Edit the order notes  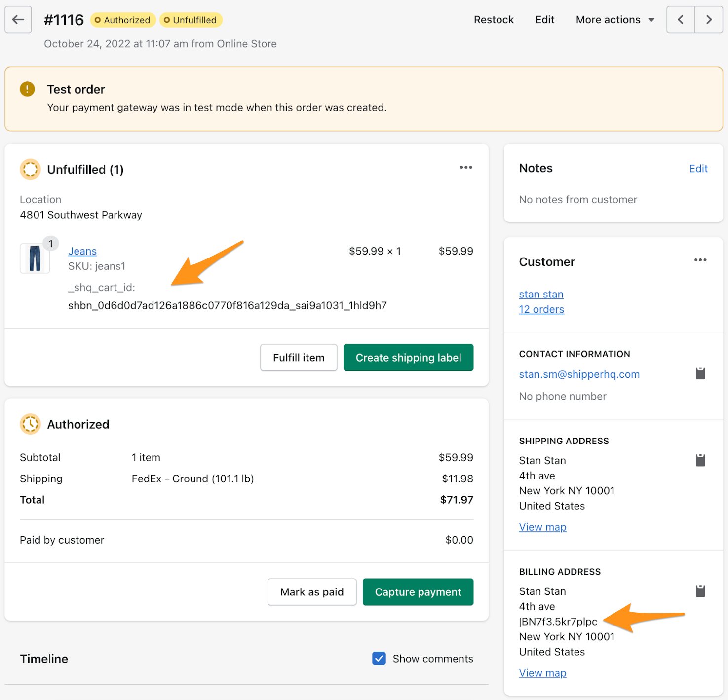(x=698, y=169)
